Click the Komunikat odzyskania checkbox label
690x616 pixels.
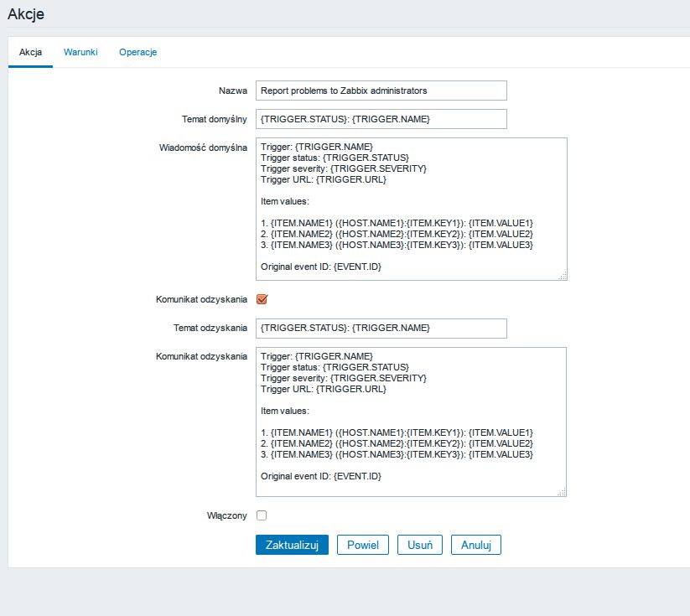[201, 299]
